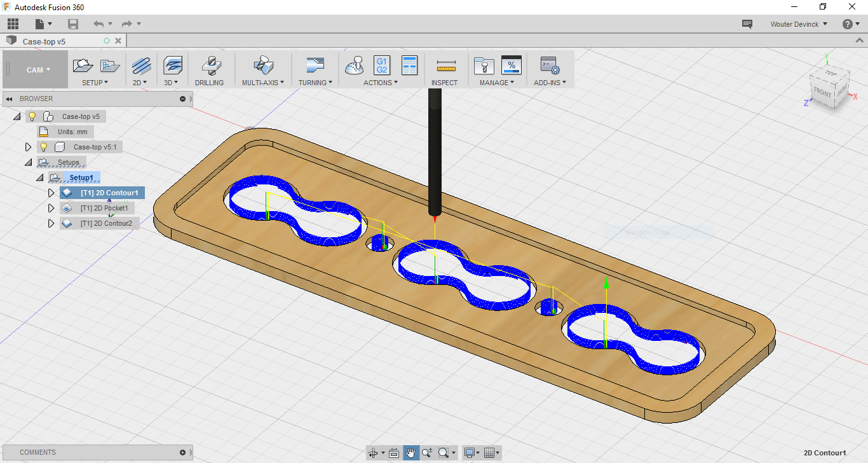Image resolution: width=868 pixels, height=463 pixels.
Task: Click the Undo arrow icon
Action: pyautogui.click(x=98, y=24)
